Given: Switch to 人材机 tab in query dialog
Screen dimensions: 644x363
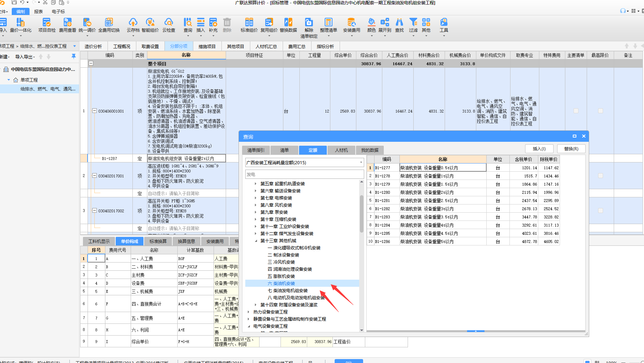Looking at the screenshot, I should (341, 150).
